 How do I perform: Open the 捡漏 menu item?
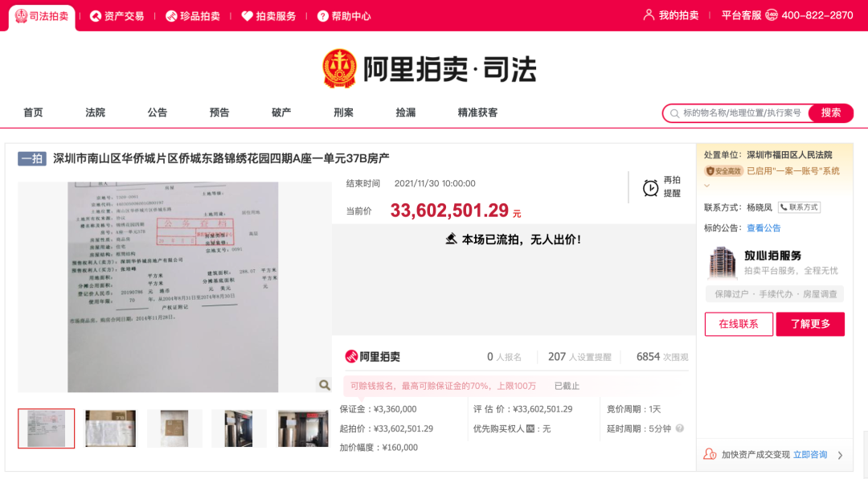[405, 113]
